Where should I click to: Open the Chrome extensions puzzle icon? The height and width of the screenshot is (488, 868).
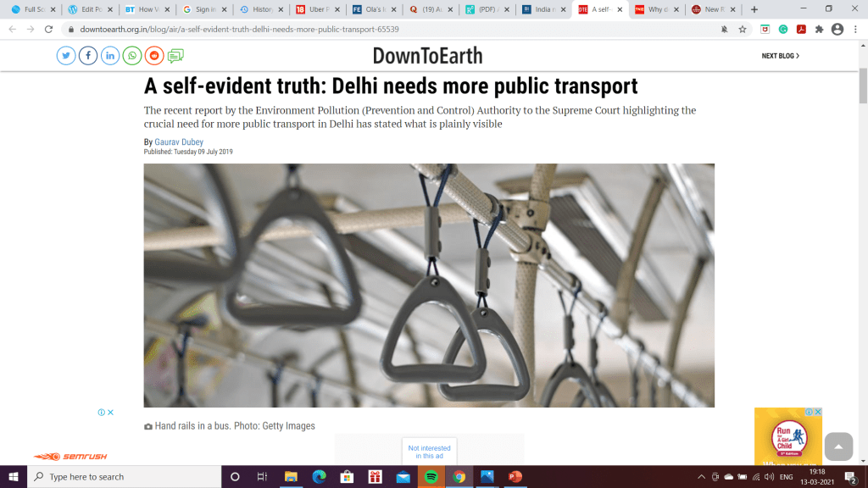click(820, 30)
